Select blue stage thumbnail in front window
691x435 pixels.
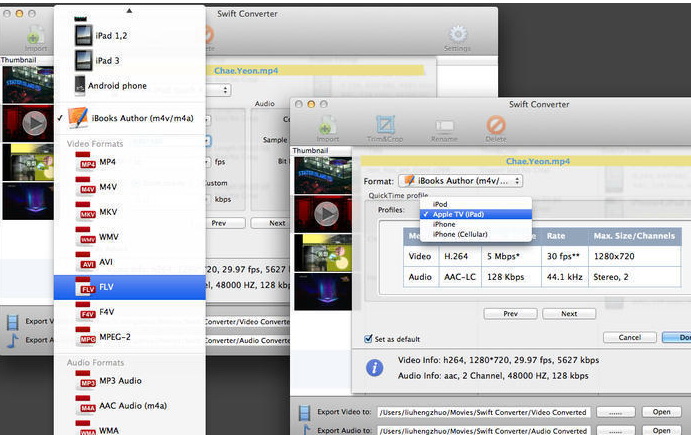(323, 292)
